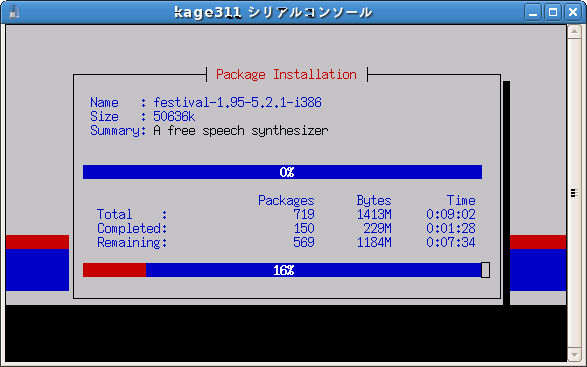Minimize the kage311 serial console window

click(533, 12)
